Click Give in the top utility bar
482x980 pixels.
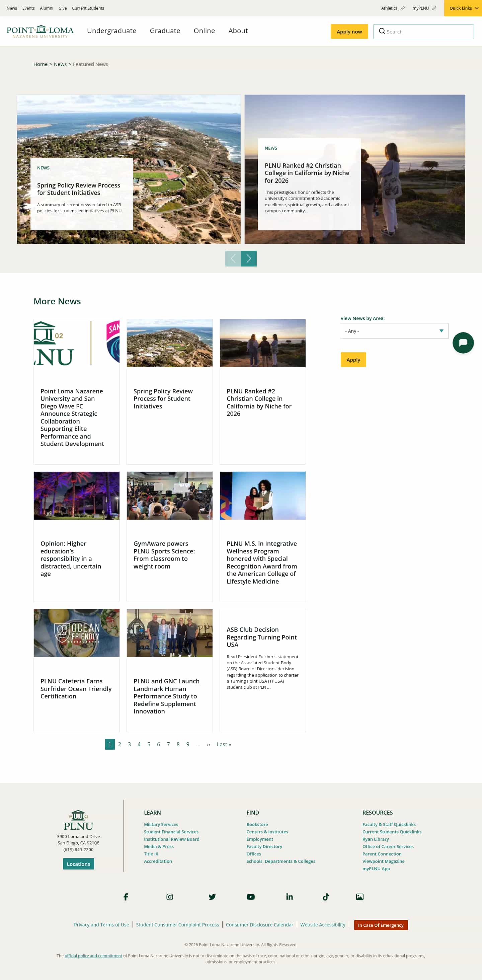(63, 8)
